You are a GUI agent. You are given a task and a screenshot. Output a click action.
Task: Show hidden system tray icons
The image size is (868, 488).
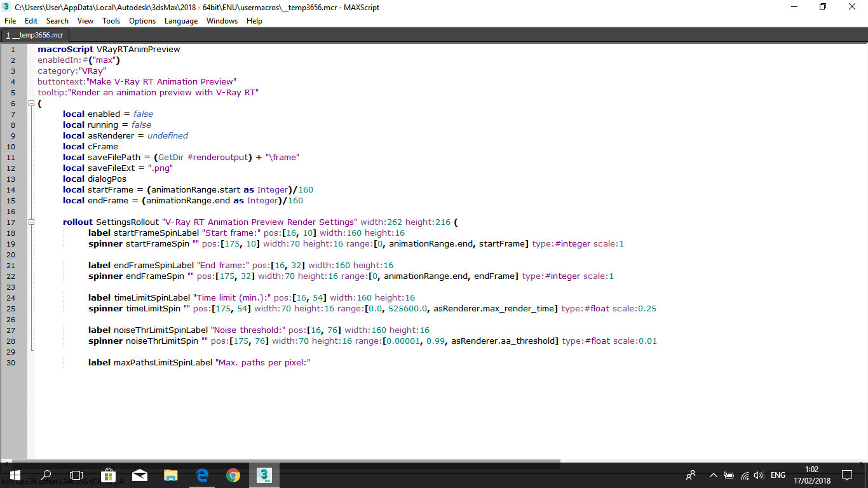(x=713, y=475)
